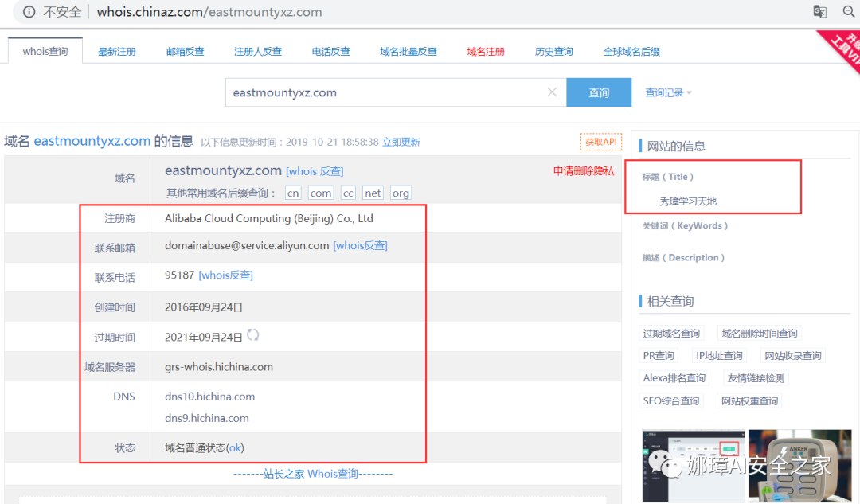Click site title 秀璋学习天地

688,201
